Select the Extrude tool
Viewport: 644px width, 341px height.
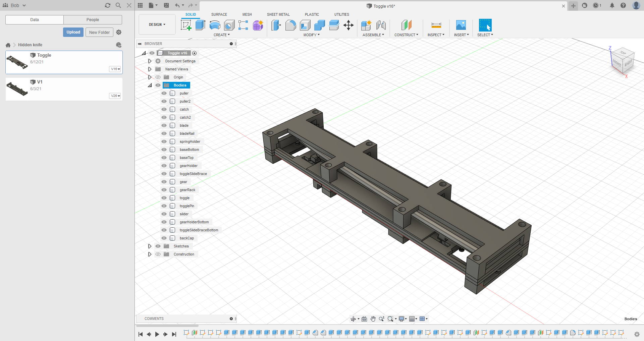pyautogui.click(x=201, y=25)
